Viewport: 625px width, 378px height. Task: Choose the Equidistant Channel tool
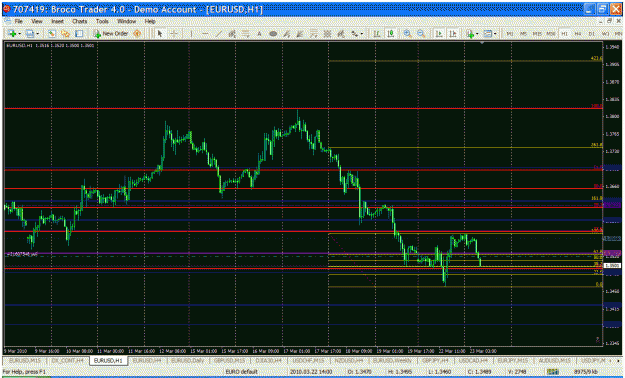click(x=232, y=34)
